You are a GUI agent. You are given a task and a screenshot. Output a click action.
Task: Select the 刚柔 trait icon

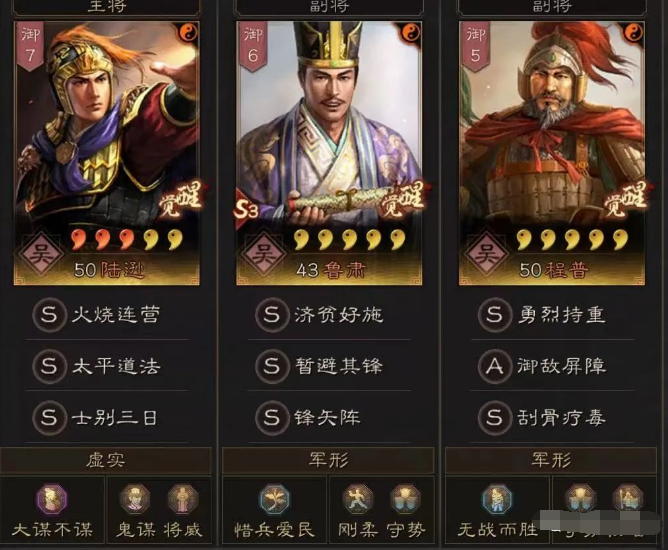358,499
